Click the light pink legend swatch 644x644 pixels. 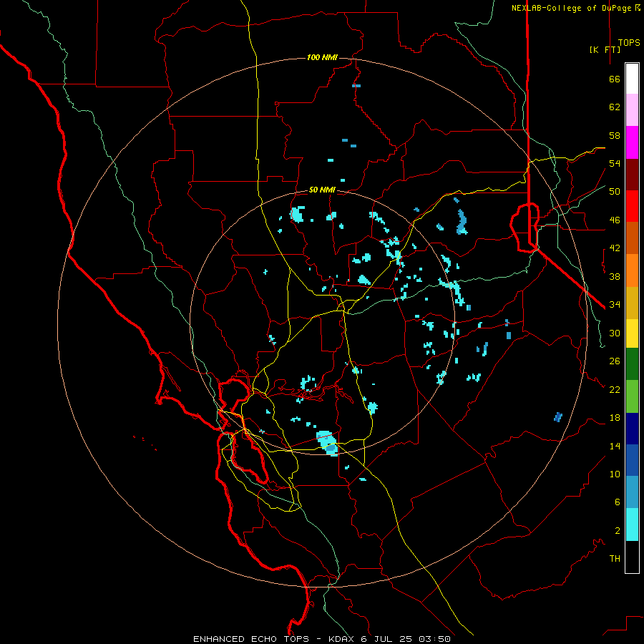coord(632,110)
